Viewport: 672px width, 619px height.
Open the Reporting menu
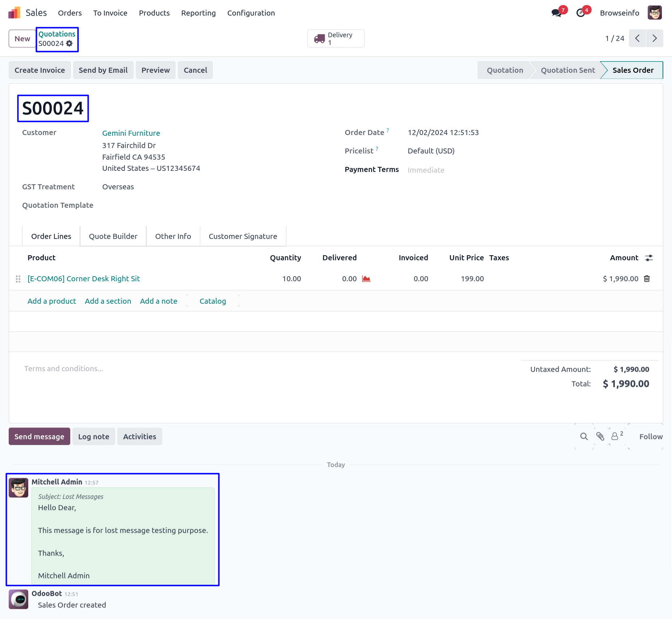(198, 13)
